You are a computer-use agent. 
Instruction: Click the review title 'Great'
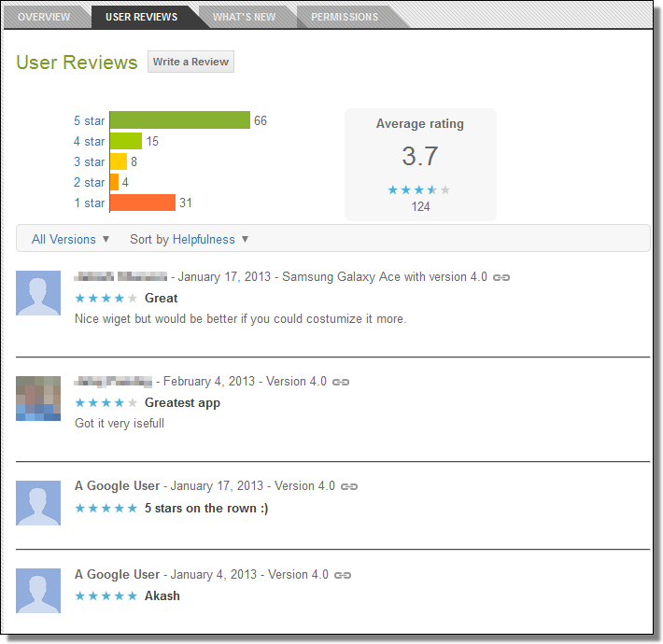[x=162, y=299]
